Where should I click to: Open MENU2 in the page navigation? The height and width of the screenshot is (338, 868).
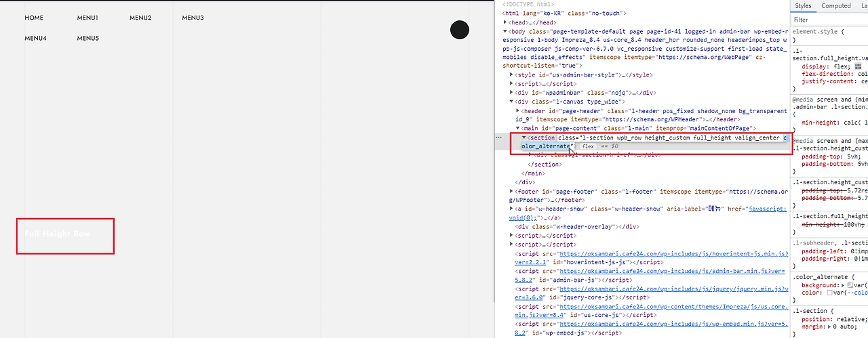(140, 18)
